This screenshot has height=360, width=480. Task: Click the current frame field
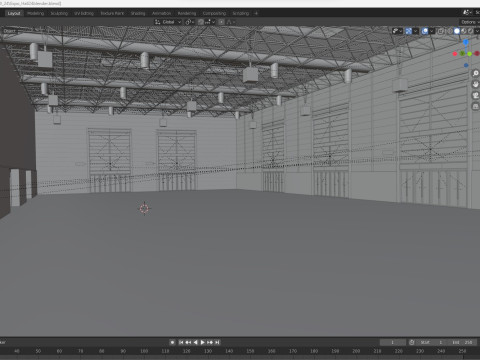[x=393, y=342]
